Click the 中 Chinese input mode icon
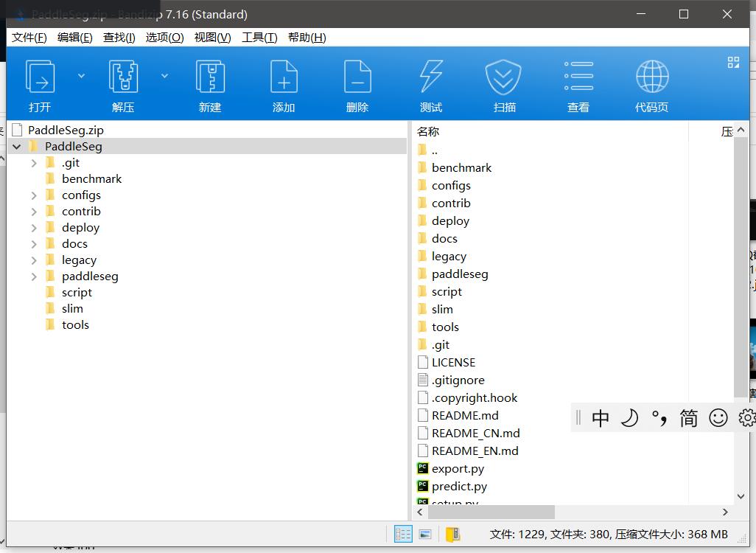756x553 pixels. [x=601, y=418]
